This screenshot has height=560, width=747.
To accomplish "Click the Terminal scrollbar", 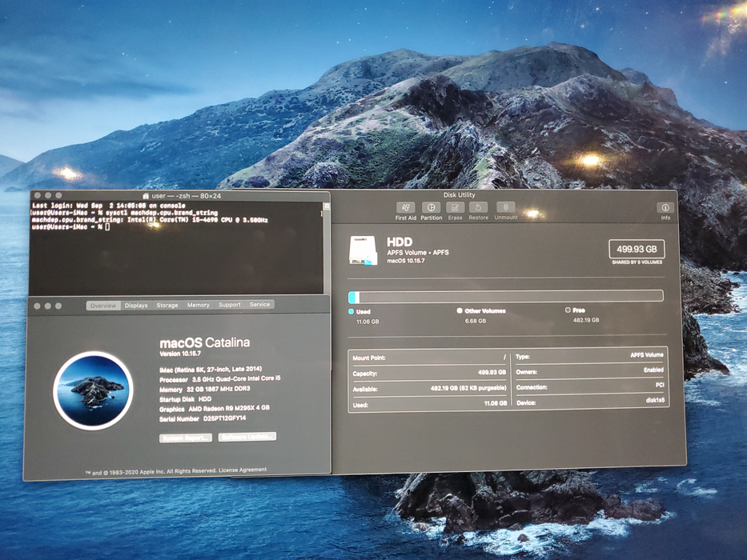I will 327,248.
